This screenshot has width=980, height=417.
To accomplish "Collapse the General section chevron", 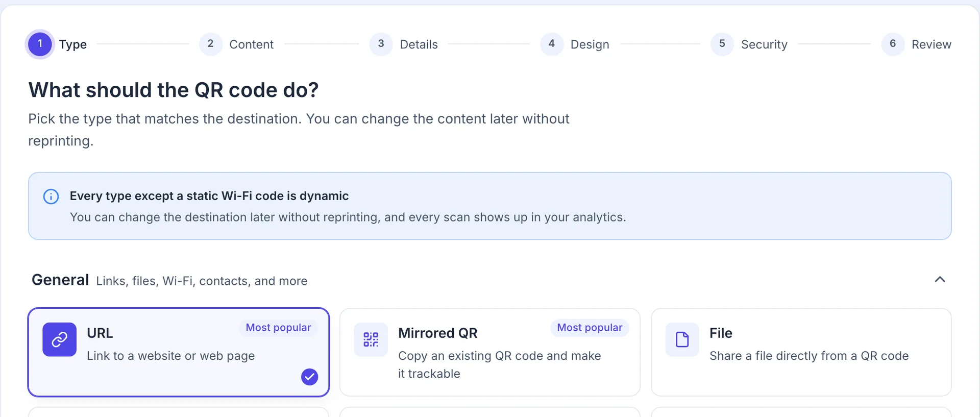I will point(940,280).
